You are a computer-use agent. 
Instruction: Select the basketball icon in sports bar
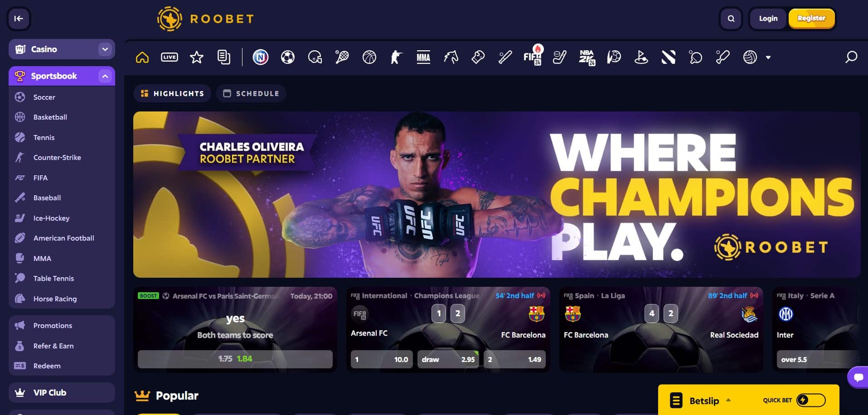369,57
